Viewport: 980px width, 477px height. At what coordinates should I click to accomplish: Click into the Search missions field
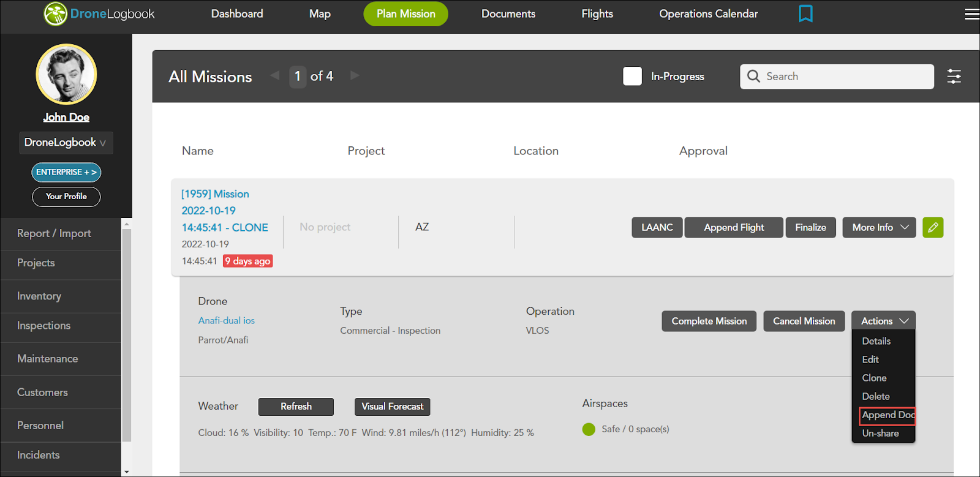point(837,77)
